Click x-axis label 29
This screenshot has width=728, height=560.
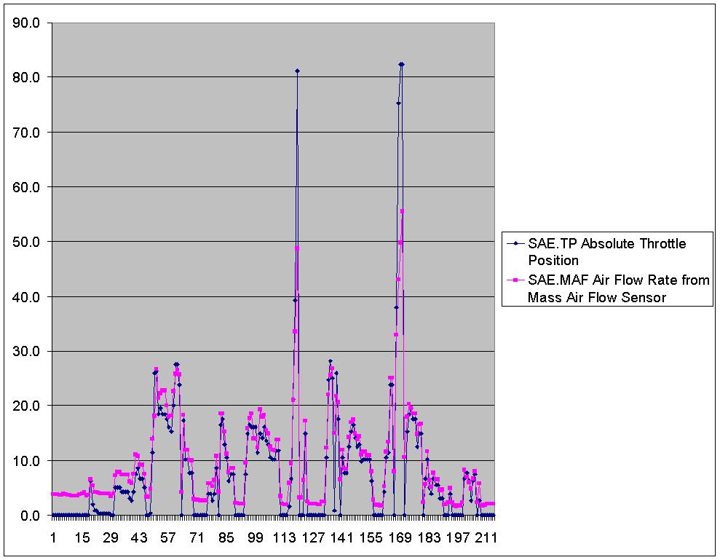pyautogui.click(x=111, y=537)
